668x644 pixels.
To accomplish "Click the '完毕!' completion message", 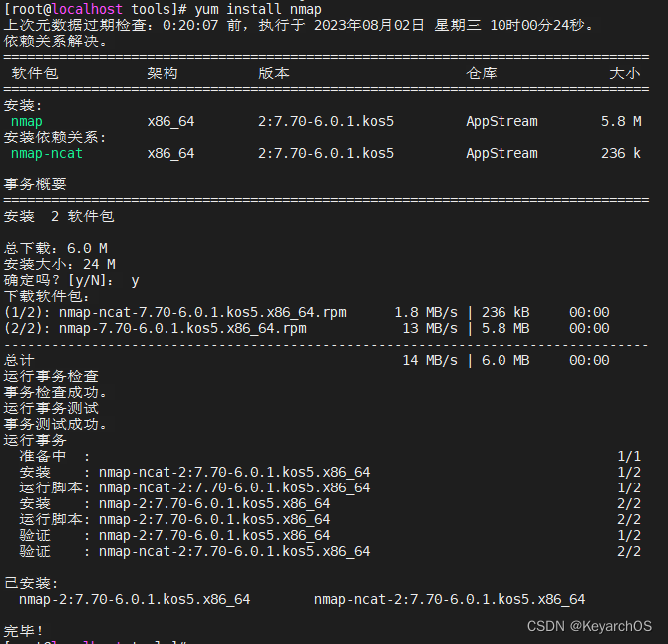I will coord(24,631).
